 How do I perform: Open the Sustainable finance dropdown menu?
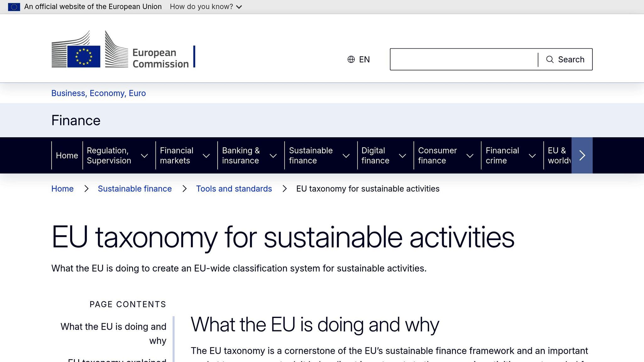(346, 156)
